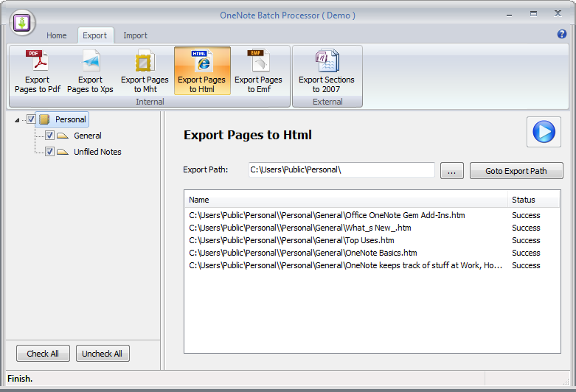Select the OneNote Basics.htm row
This screenshot has width=576, height=392.
point(372,253)
